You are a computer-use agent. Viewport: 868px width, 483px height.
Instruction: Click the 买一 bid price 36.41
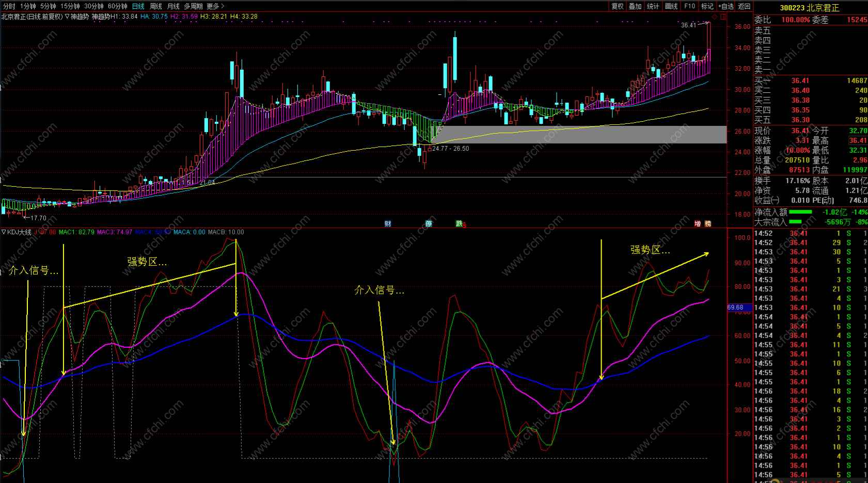[x=800, y=81]
